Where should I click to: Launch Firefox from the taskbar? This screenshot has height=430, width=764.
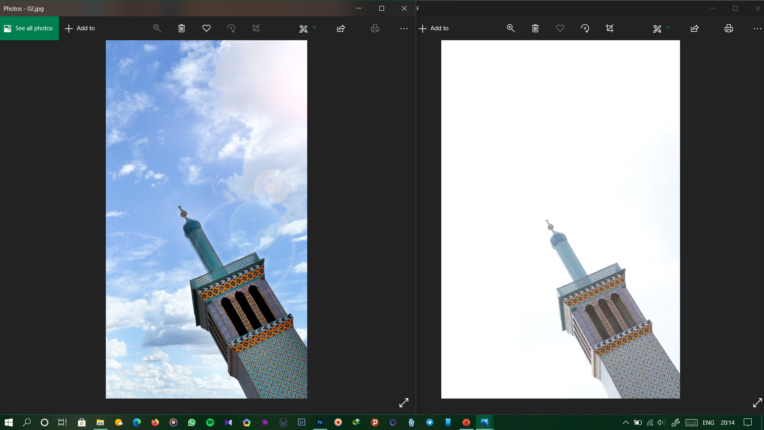[155, 422]
